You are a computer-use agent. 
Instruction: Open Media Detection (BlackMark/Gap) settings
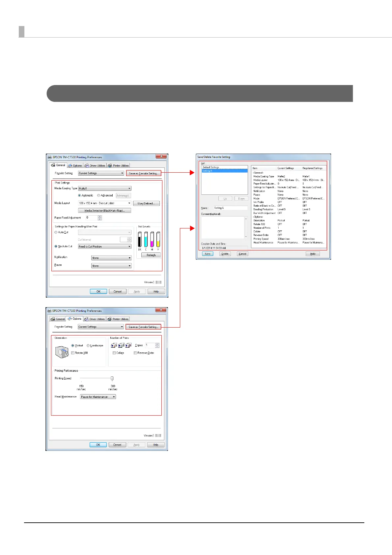[104, 211]
